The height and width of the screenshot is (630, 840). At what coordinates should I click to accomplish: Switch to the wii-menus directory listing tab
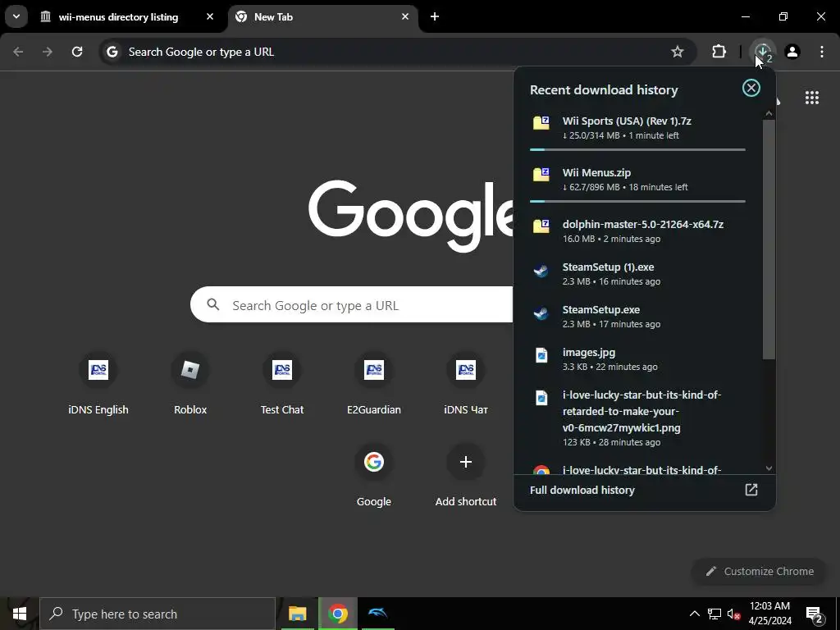118,17
